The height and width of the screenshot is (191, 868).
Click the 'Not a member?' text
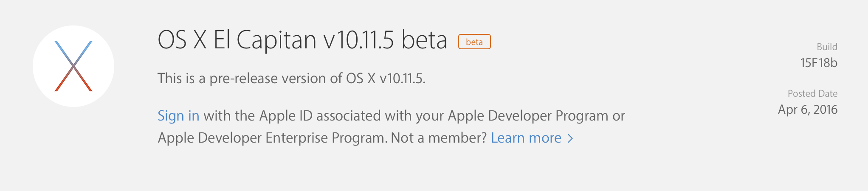438,138
